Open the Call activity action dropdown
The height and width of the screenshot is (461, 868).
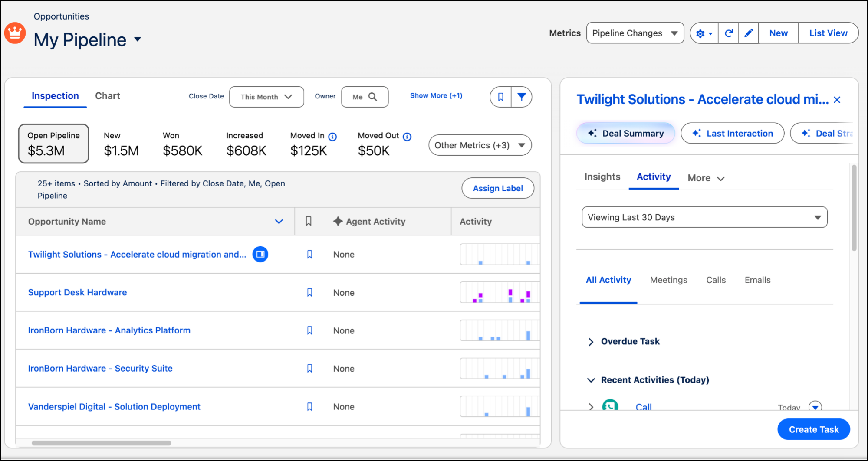815,406
